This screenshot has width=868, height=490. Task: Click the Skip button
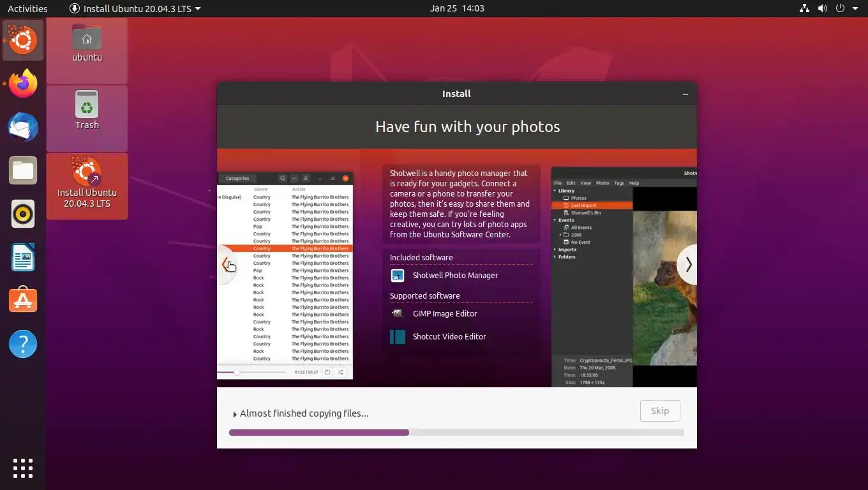660,411
